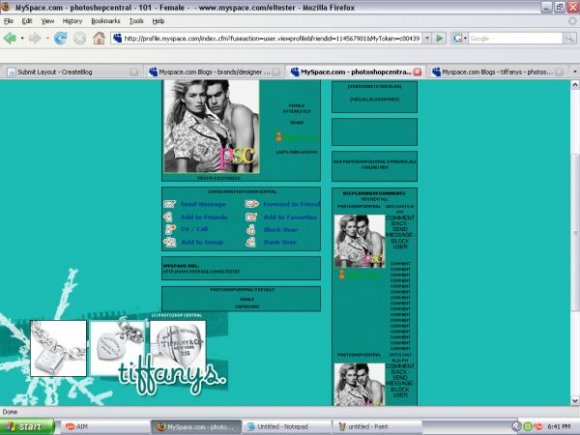580x435 pixels.
Task: Click the green Go arrow beside address bar
Action: click(x=439, y=38)
